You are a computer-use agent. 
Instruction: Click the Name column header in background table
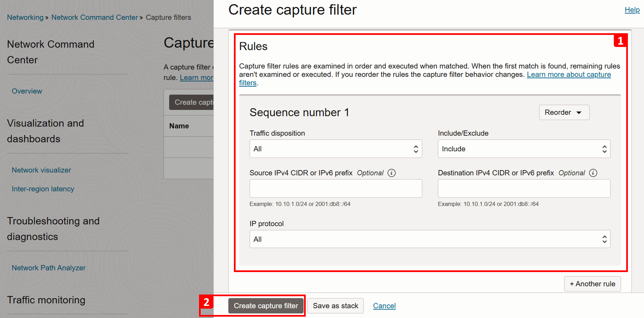179,126
